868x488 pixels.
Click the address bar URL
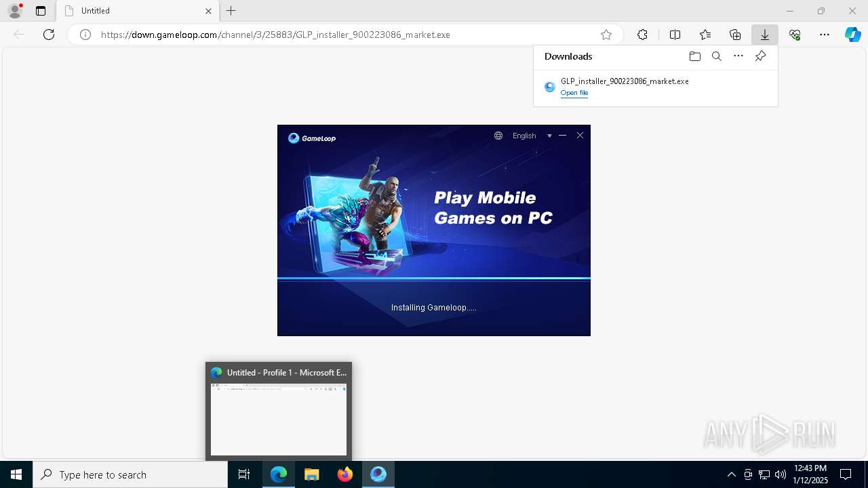tap(275, 35)
